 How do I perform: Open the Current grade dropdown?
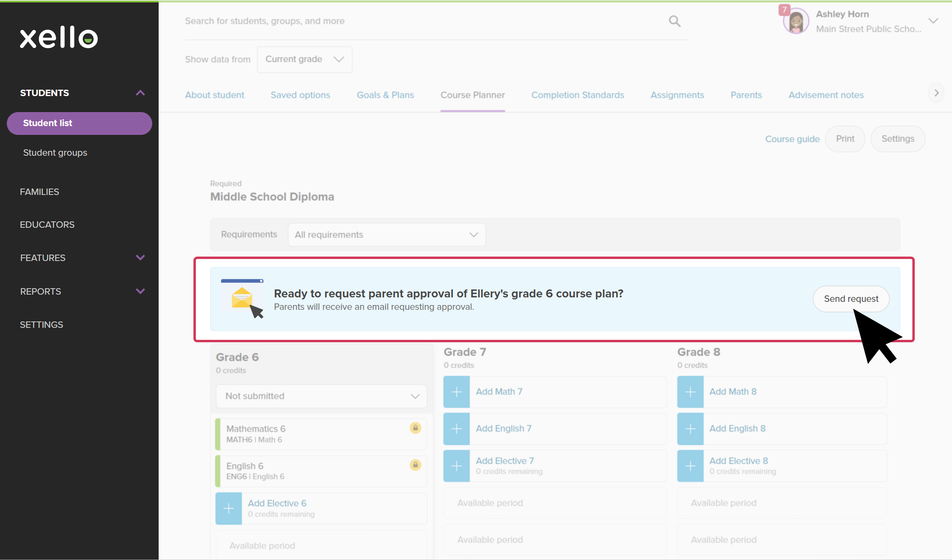(x=304, y=59)
